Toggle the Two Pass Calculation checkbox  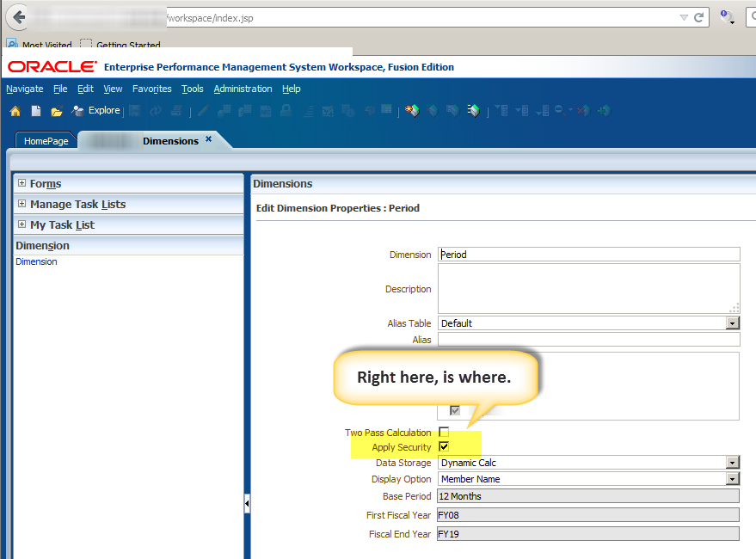click(x=444, y=432)
